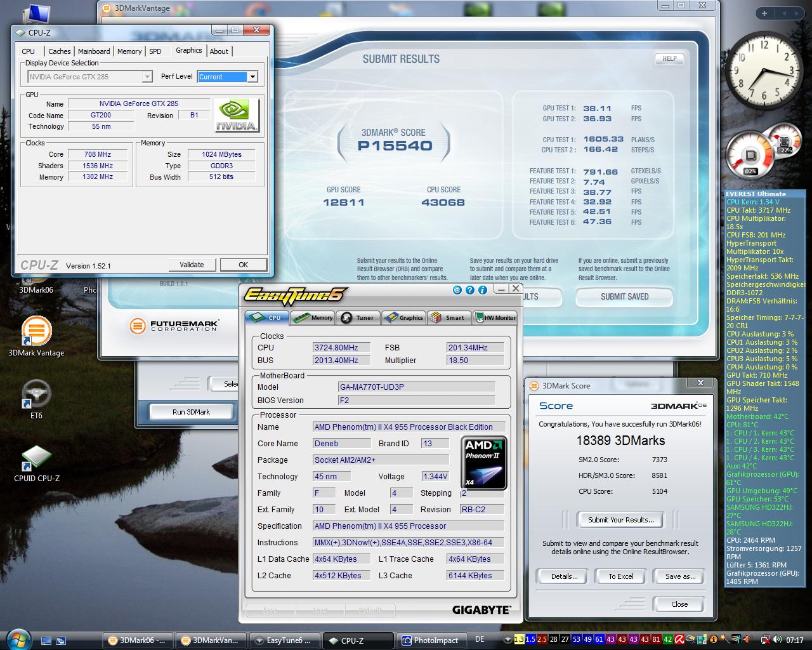Image resolution: width=812 pixels, height=650 pixels.
Task: Click the Gigabyte logo in EasyTune6
Action: click(x=481, y=609)
